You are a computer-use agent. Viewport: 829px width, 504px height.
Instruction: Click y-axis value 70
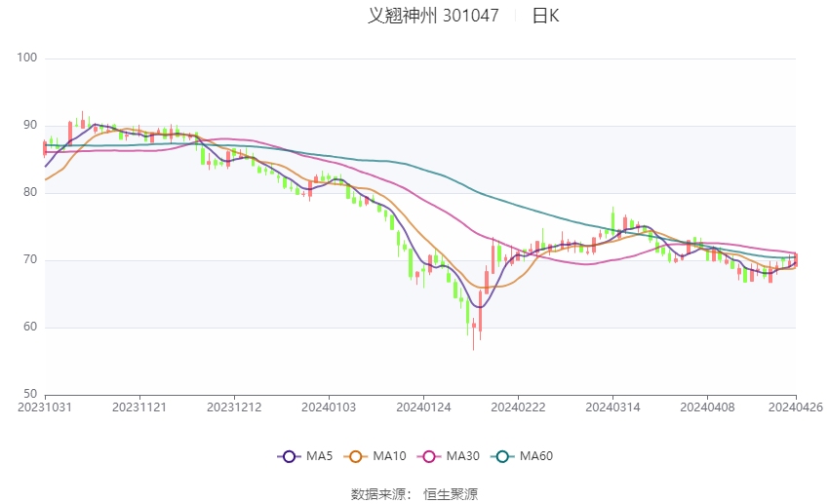30,259
